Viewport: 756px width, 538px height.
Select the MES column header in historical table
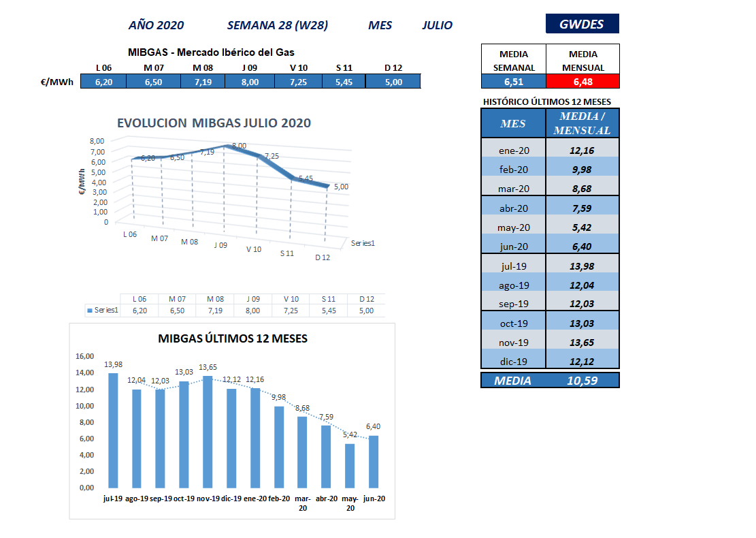point(514,123)
